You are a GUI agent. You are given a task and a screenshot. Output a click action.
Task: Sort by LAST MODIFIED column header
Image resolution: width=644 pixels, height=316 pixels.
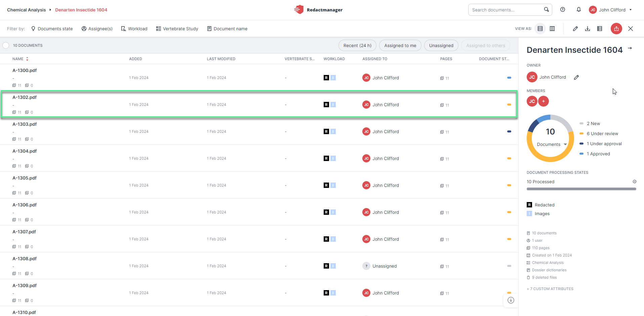point(221,59)
